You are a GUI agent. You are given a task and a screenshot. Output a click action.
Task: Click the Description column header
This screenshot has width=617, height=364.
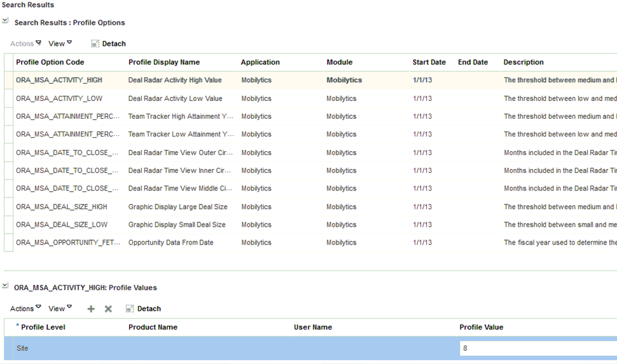coord(523,62)
